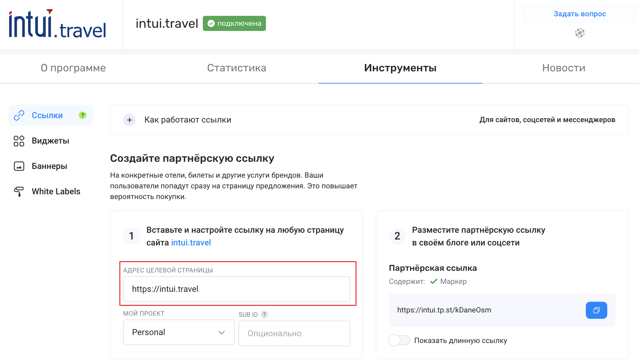Screen dimensions: 639x364
Task: Click Для сайтов, соцсетей и мессенджеров text
Action: tap(547, 120)
